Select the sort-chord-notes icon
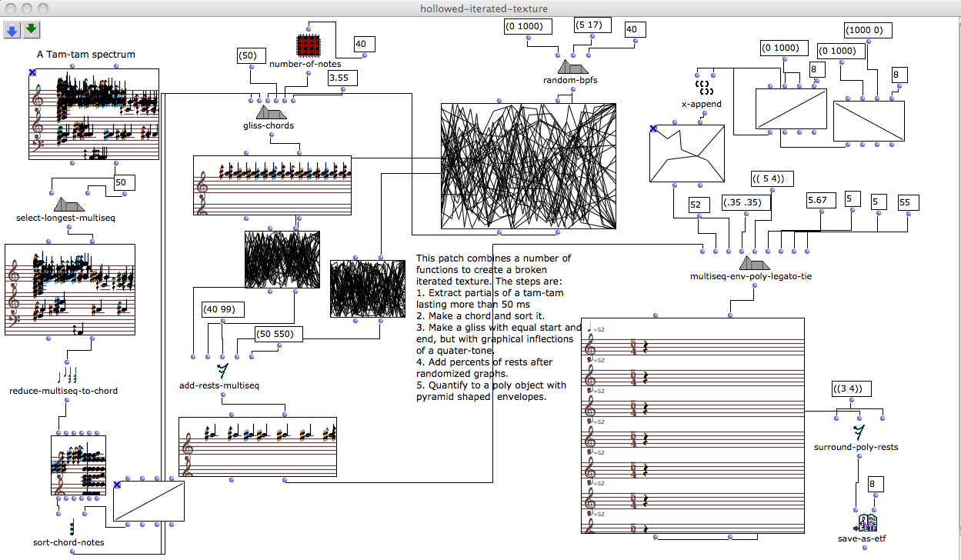This screenshot has height=560, width=961. pos(72,528)
